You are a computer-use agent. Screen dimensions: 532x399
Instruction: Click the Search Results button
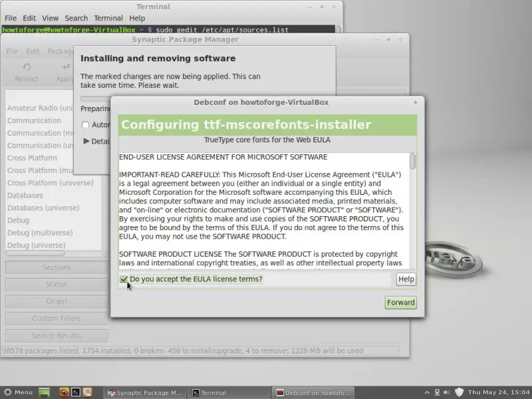tap(57, 336)
